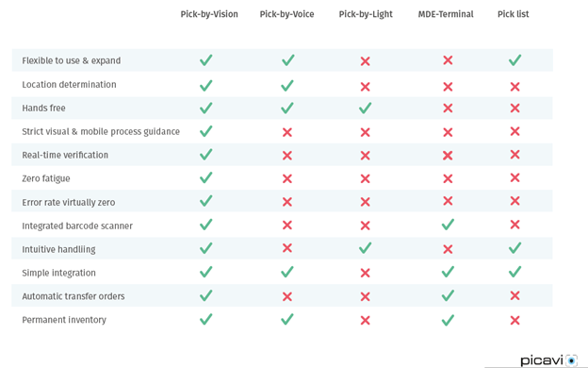
Task: Click Pick-by-Vision checkmark for Error rate row
Action: tap(205, 201)
